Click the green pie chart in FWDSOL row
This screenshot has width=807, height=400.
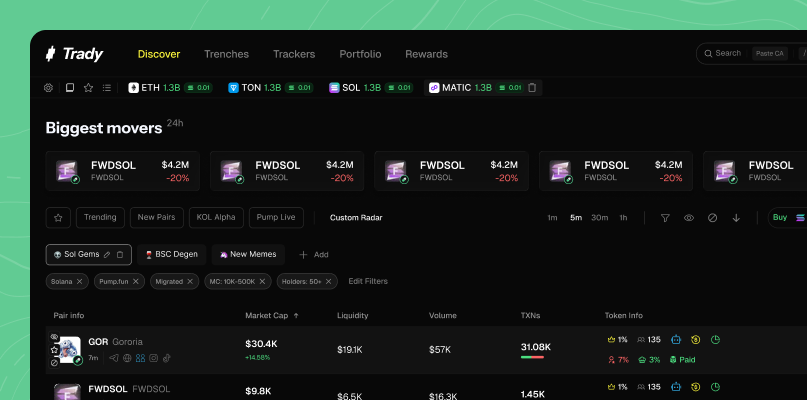715,387
